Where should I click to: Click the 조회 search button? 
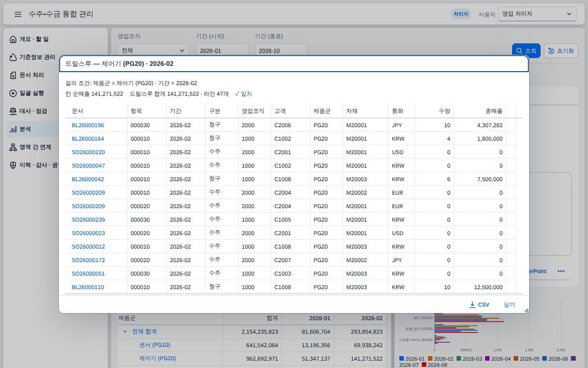[x=526, y=51]
